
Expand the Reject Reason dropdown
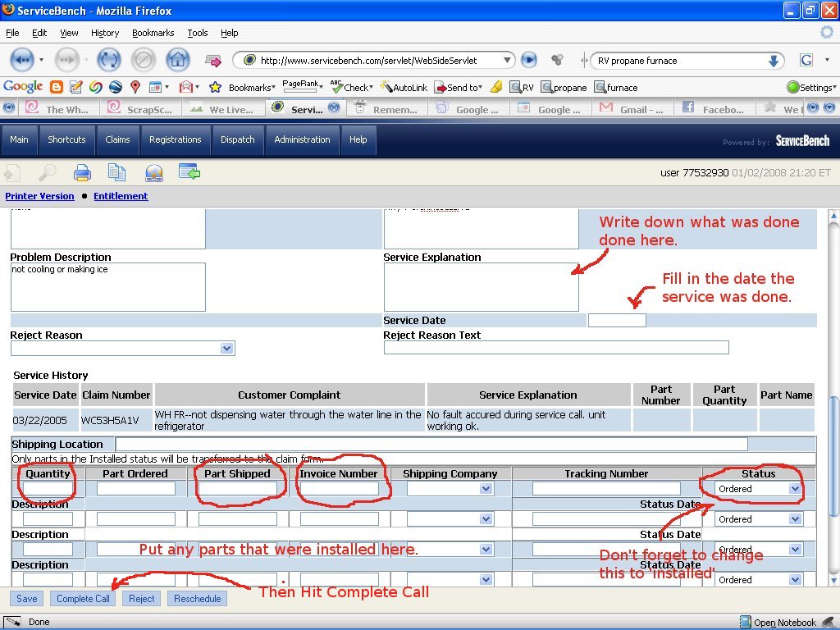(226, 349)
